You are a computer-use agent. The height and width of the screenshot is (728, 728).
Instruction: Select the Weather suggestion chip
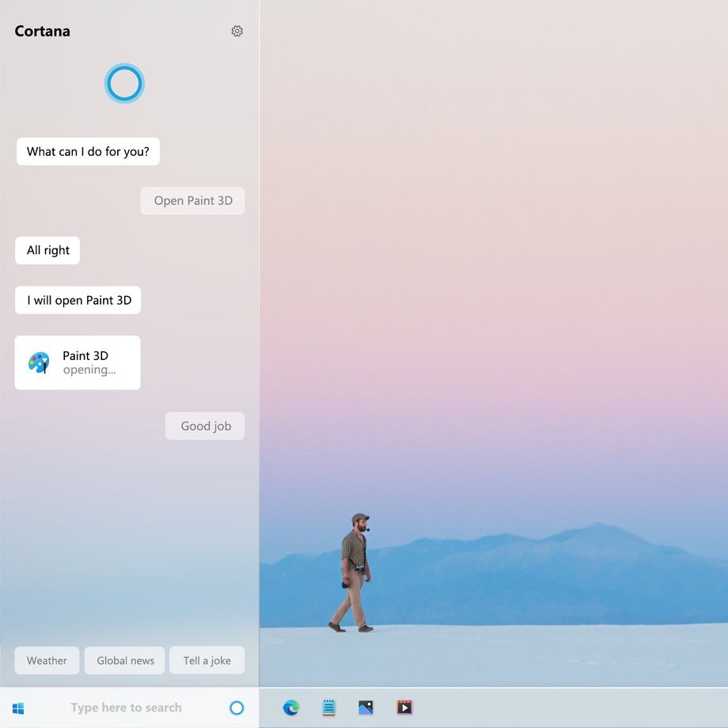pyautogui.click(x=47, y=660)
